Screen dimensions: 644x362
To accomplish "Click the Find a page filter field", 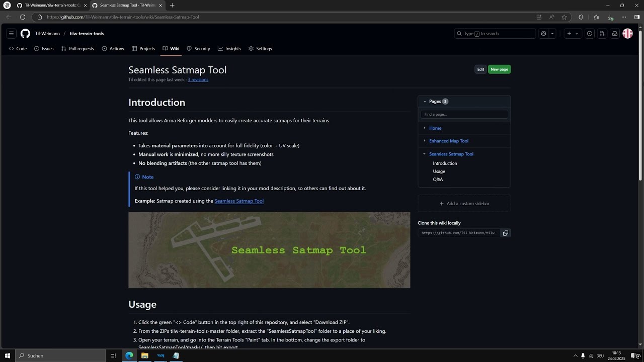I will 464,114.
